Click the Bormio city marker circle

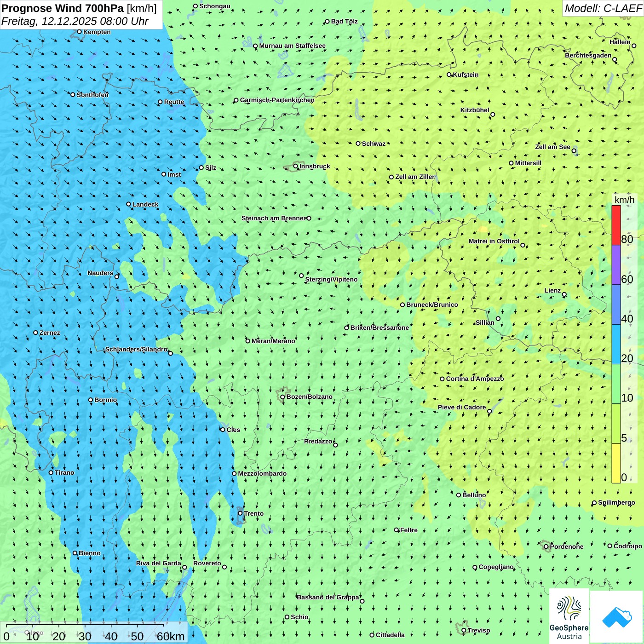91,400
